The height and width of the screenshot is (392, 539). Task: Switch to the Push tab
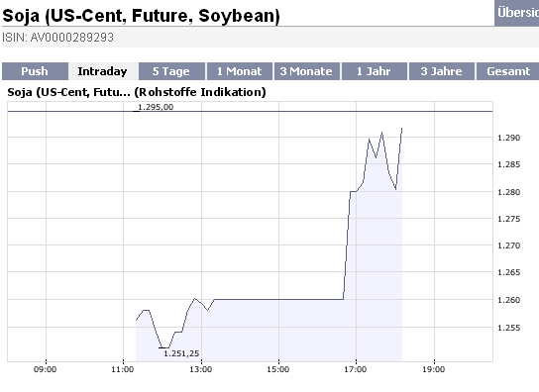coord(35,71)
